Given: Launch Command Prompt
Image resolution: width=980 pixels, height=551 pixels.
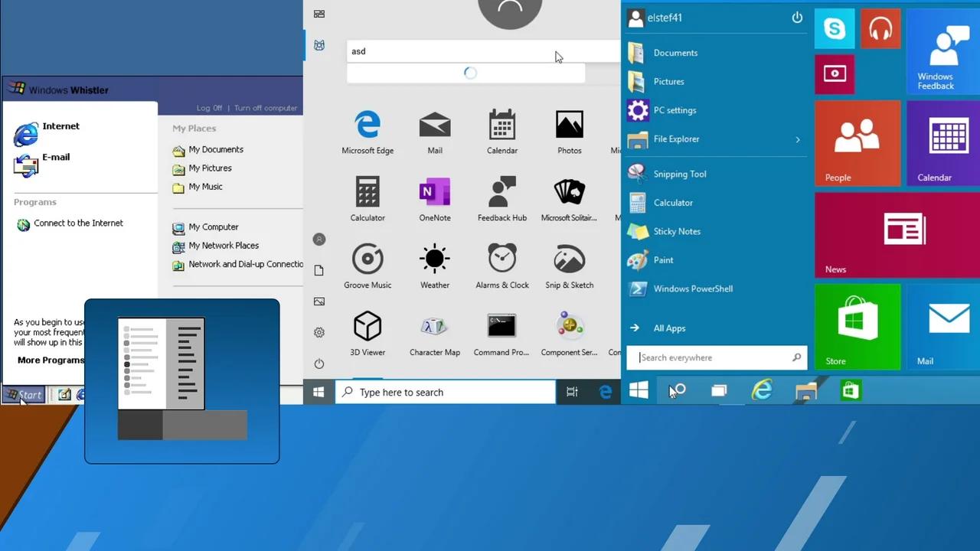Looking at the screenshot, I should point(501,332).
